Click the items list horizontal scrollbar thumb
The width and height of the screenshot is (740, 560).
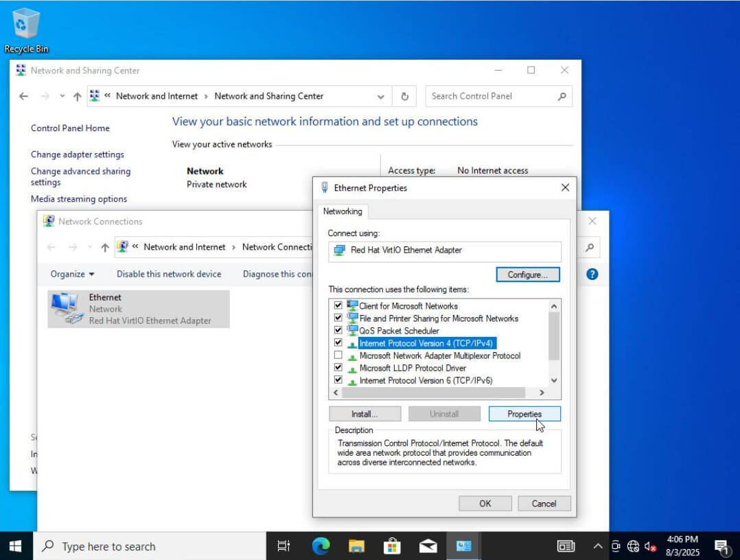(x=433, y=393)
